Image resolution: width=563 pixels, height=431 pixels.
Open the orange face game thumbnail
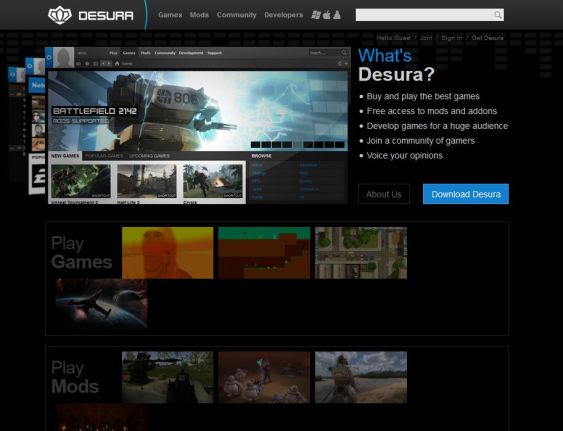tap(168, 253)
